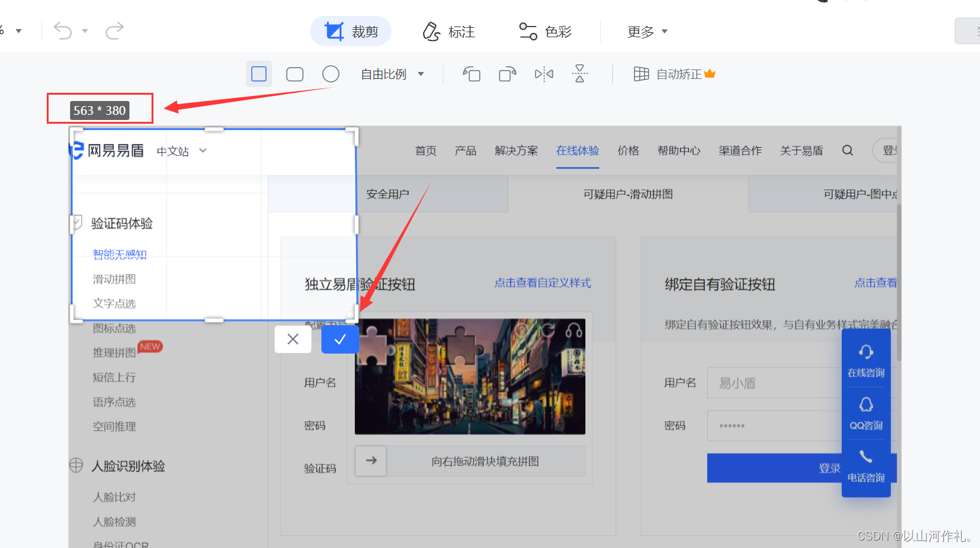Select 图标点选 in the sidebar
This screenshot has height=548, width=980.
pos(114,328)
